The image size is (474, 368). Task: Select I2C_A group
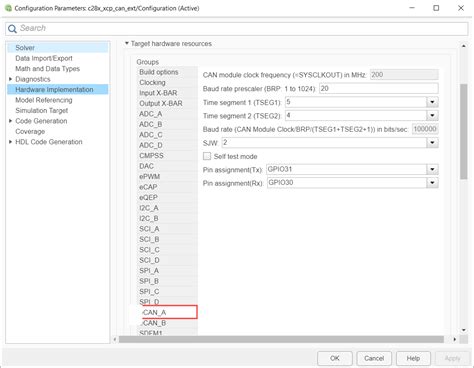pos(167,208)
